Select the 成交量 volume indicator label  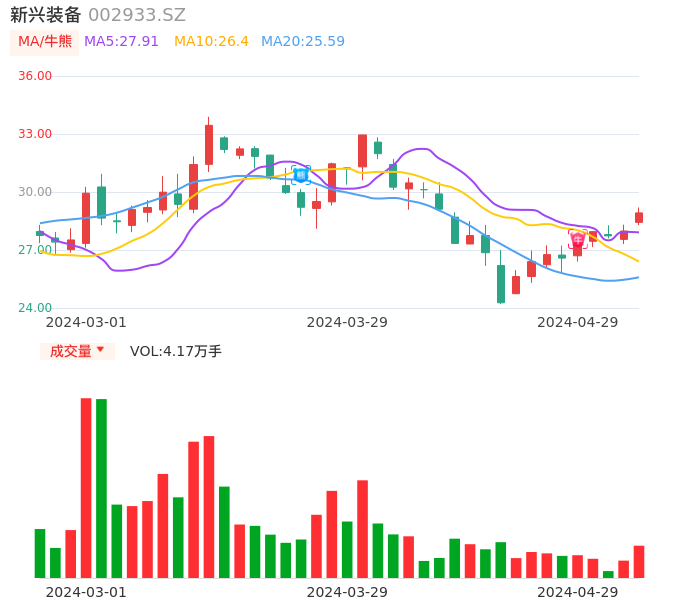(70, 351)
